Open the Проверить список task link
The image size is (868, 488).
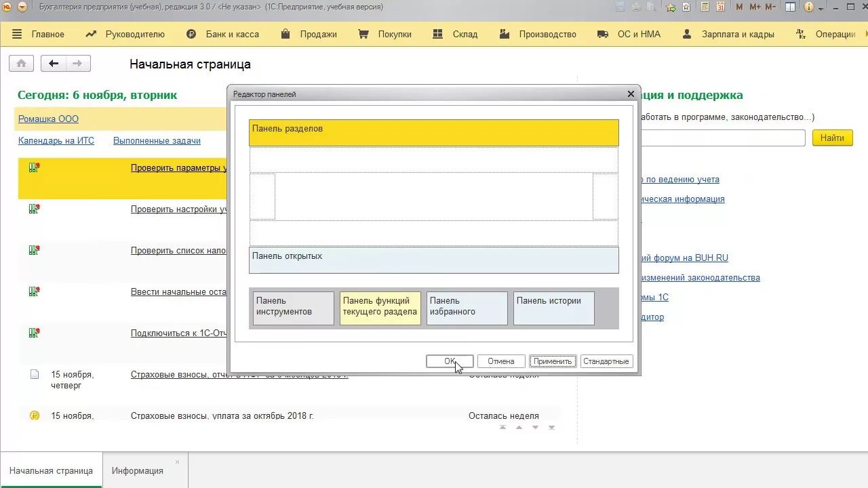(179, 250)
